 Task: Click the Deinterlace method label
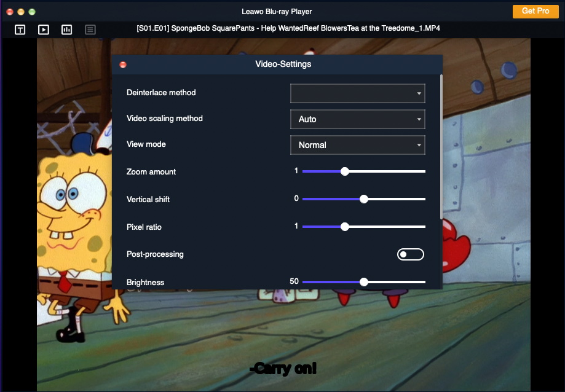[161, 93]
